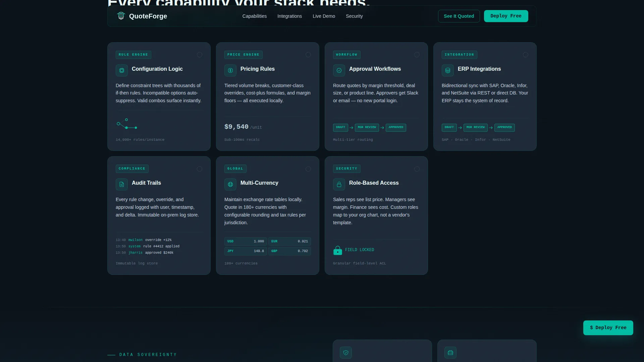
Task: Click the Multi-Currency card title
Action: tap(259, 183)
